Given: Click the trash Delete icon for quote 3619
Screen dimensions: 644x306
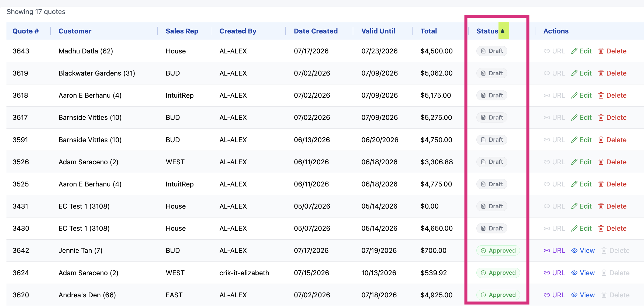Looking at the screenshot, I should pyautogui.click(x=601, y=73).
